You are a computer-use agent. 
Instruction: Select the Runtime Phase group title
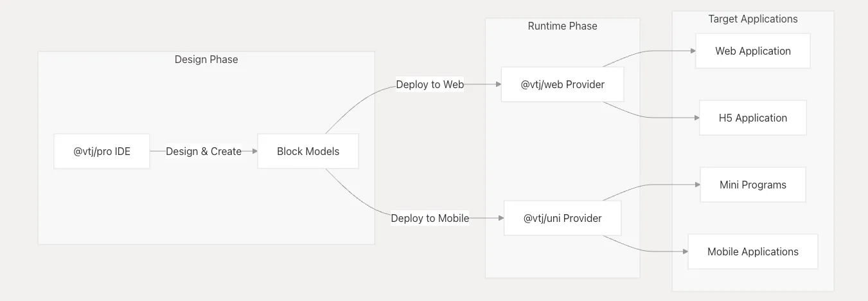[x=562, y=26]
